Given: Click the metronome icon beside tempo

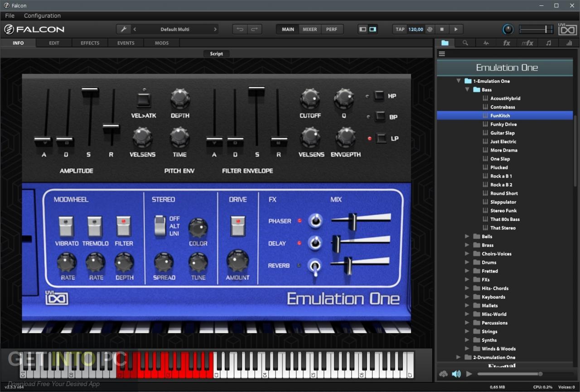Looking at the screenshot, I should tap(430, 29).
